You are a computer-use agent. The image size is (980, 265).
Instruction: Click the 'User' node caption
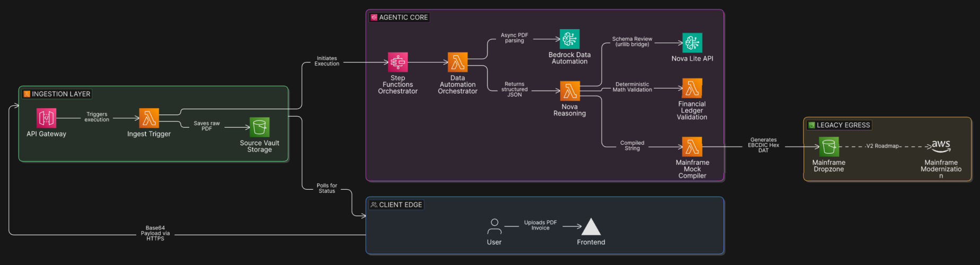(x=494, y=242)
